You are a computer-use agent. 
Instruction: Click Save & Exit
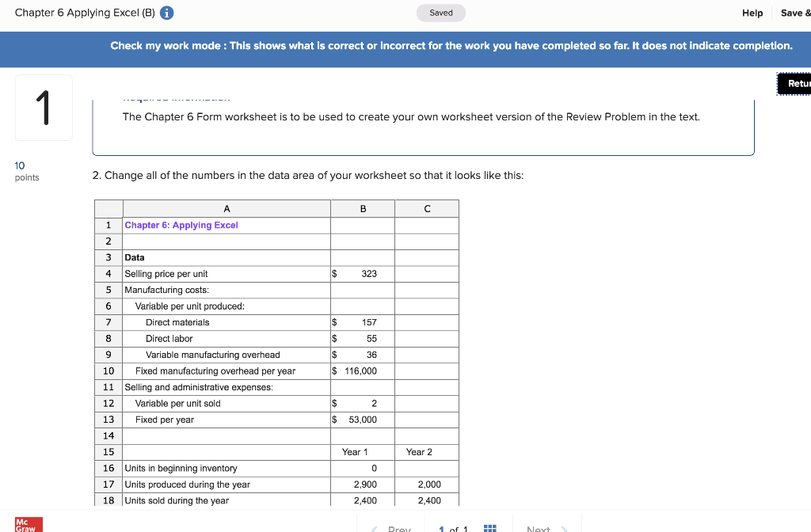point(796,13)
